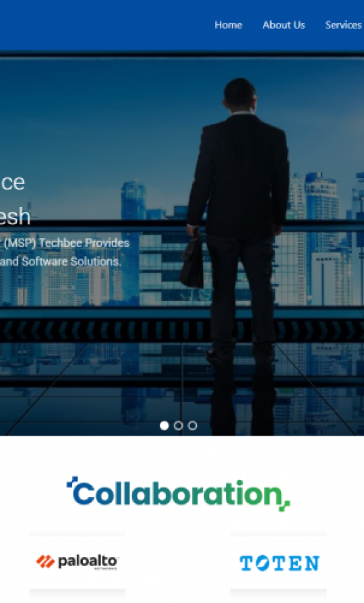This screenshot has height=603, width=364.
Task: Click the stylized O in TOTEN logo
Action: (262, 563)
